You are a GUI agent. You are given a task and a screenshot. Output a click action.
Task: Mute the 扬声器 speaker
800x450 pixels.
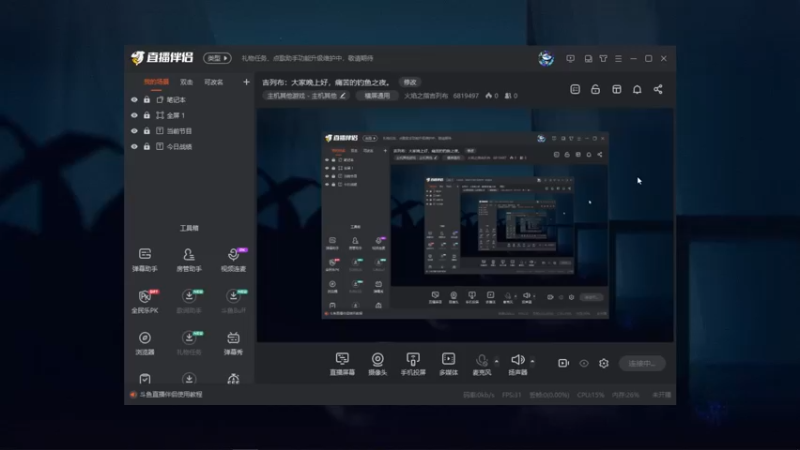[x=517, y=364]
